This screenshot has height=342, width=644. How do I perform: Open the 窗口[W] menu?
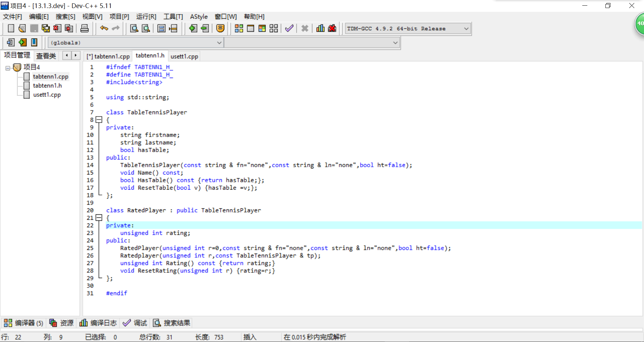[226, 17]
